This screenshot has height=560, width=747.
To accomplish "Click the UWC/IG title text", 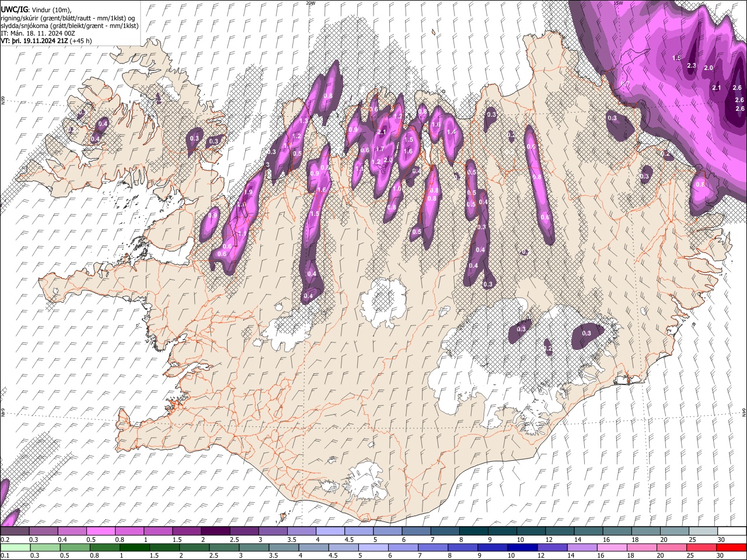I will [x=14, y=10].
